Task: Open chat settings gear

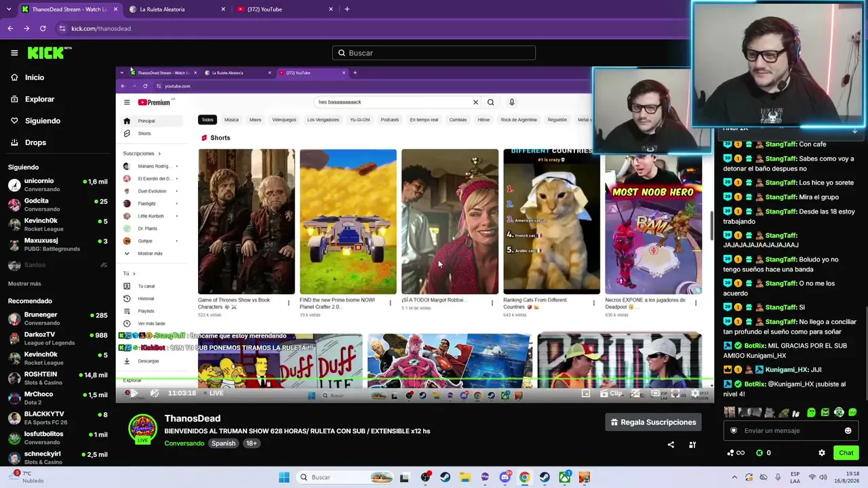Action: coord(822,453)
